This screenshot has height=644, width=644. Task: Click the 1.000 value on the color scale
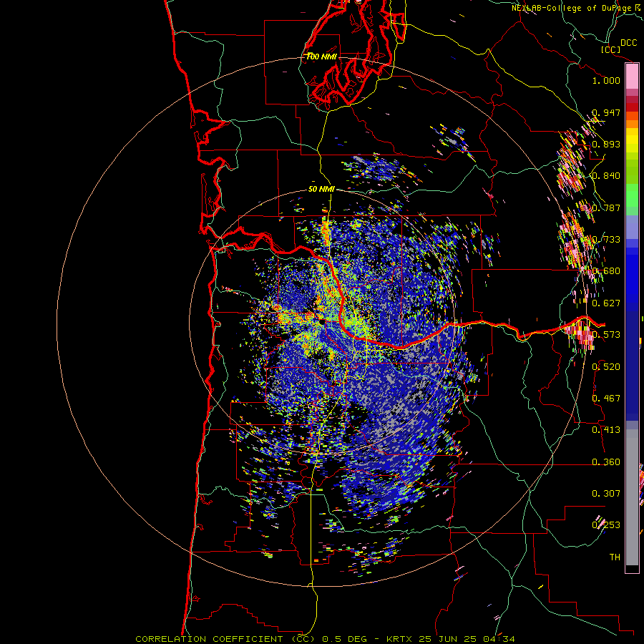tap(606, 80)
